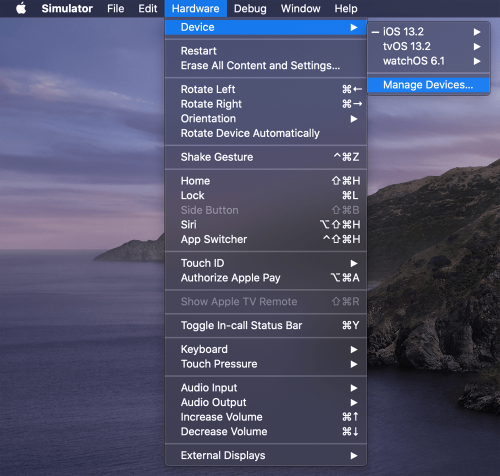The height and width of the screenshot is (476, 500).
Task: Choose Home from Hardware menu
Action: pos(266,181)
